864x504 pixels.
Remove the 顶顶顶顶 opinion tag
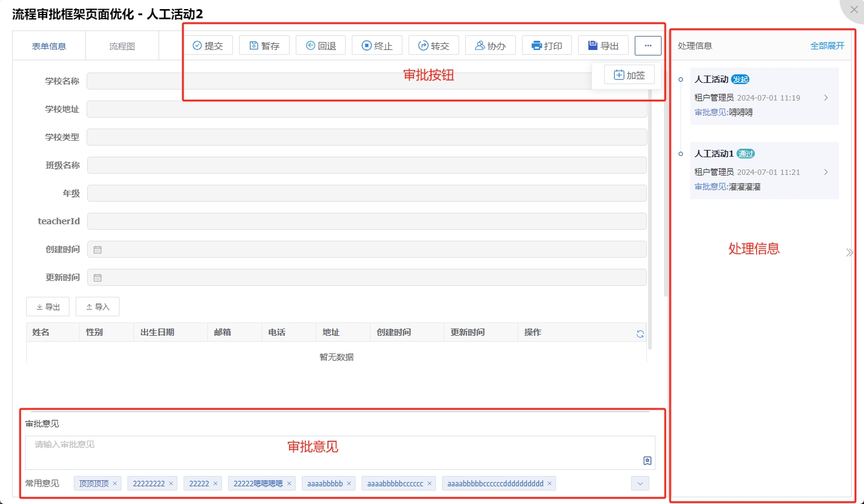(114, 483)
